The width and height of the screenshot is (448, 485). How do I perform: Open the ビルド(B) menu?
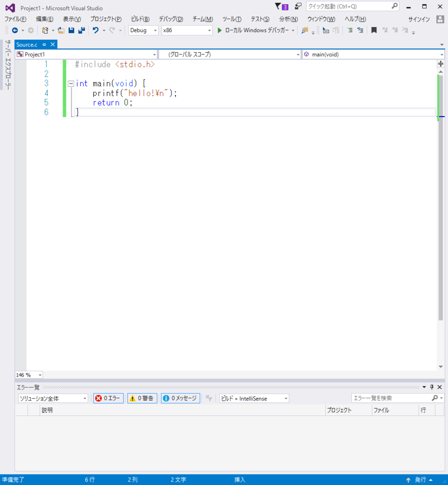140,19
